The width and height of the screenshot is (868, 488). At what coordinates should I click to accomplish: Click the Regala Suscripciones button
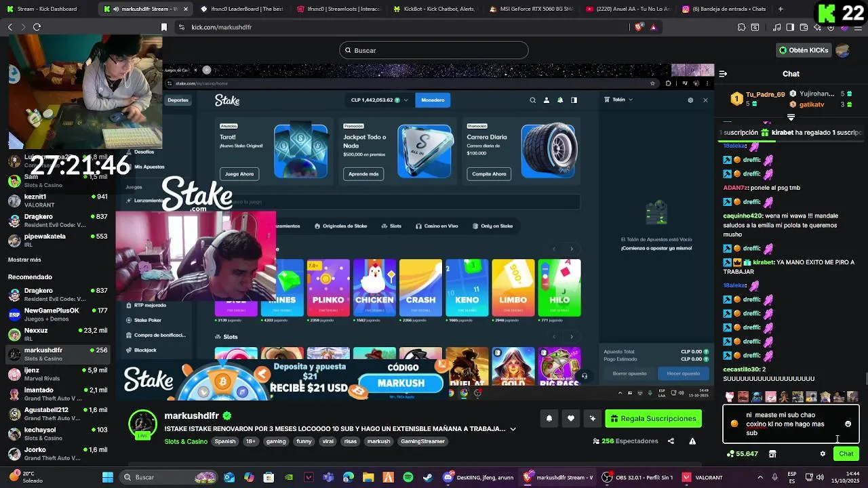pyautogui.click(x=653, y=419)
